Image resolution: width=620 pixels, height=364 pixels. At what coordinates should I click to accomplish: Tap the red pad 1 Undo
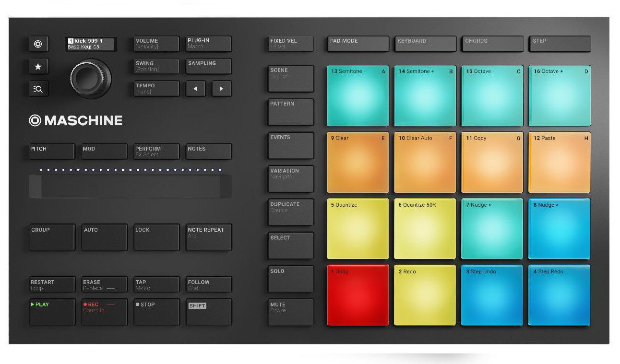[358, 295]
